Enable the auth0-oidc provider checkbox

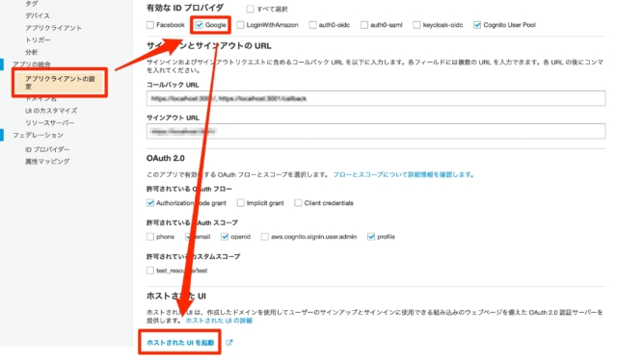tap(312, 25)
